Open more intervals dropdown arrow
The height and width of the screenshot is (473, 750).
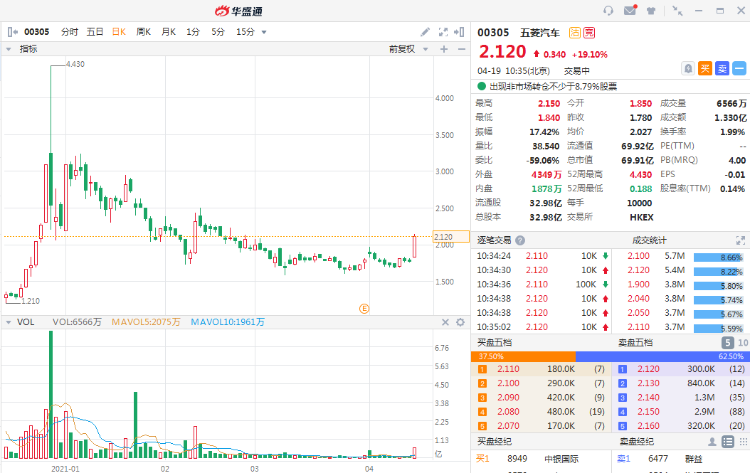click(x=264, y=33)
